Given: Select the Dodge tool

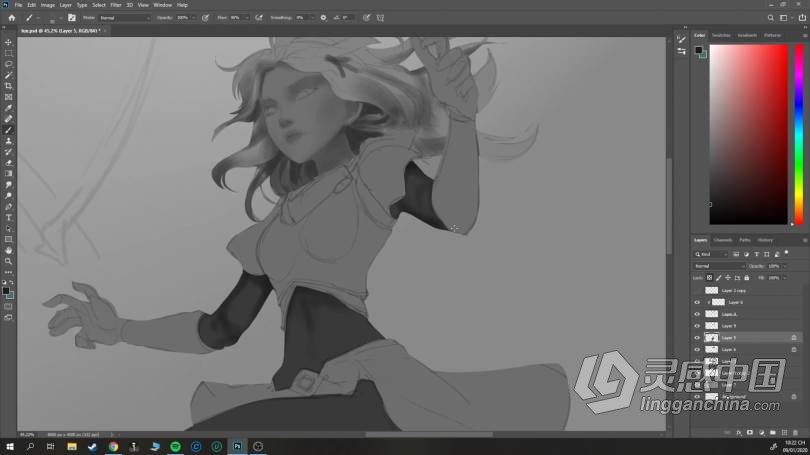Looking at the screenshot, I should 8,195.
